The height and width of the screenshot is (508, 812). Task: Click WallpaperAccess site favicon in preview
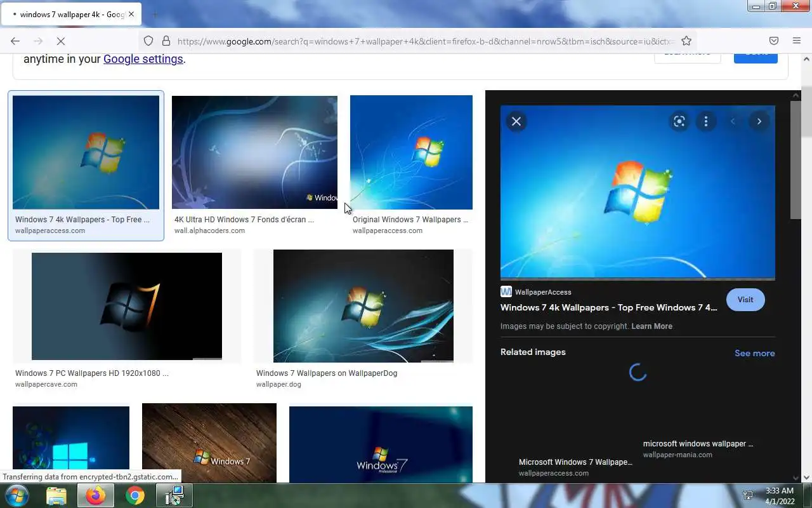pos(506,292)
